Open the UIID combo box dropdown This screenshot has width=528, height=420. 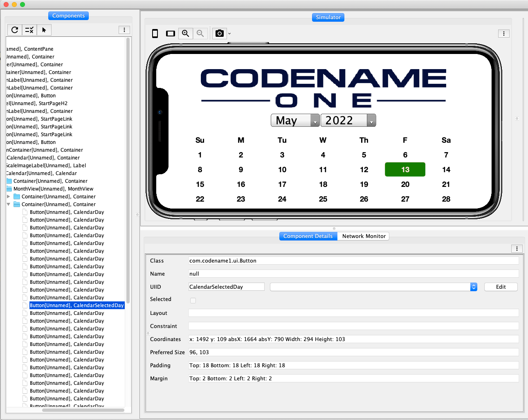[474, 287]
